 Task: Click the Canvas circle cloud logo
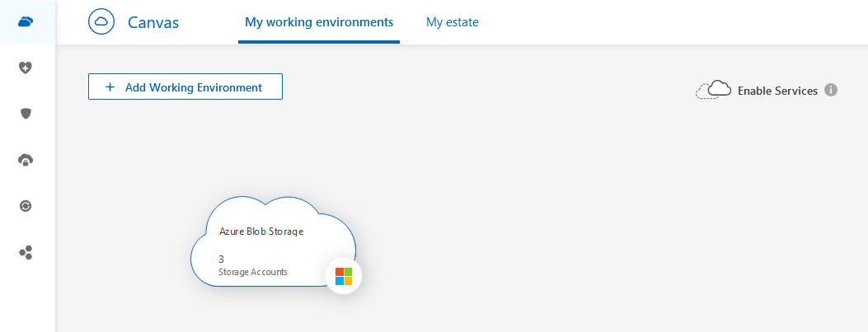[101, 22]
